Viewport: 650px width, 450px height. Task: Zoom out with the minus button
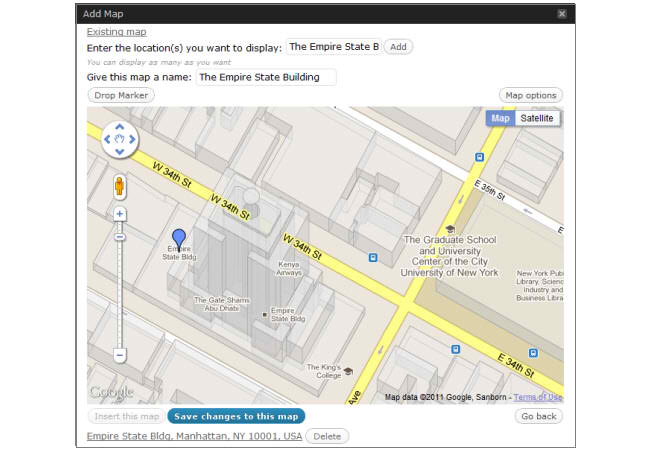[x=120, y=355]
